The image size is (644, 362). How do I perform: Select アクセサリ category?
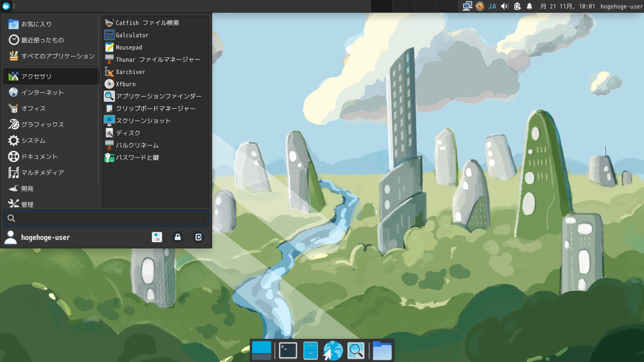[x=50, y=76]
